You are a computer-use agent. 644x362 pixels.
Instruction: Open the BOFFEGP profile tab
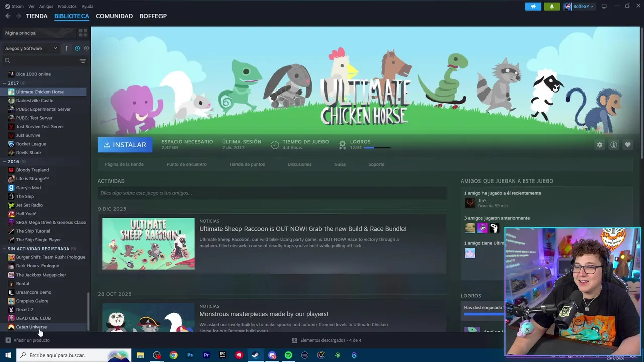(x=153, y=16)
